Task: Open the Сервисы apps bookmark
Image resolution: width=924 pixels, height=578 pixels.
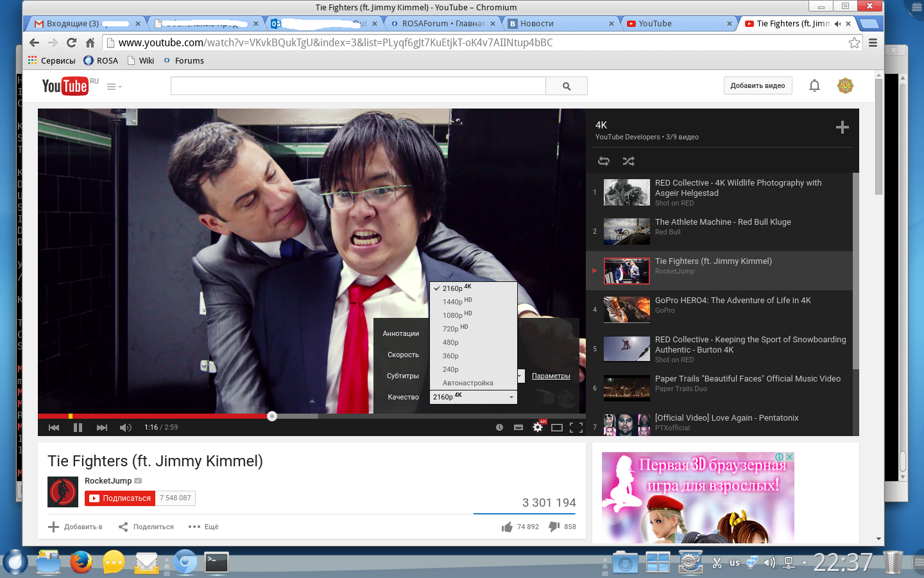Action: click(x=51, y=60)
